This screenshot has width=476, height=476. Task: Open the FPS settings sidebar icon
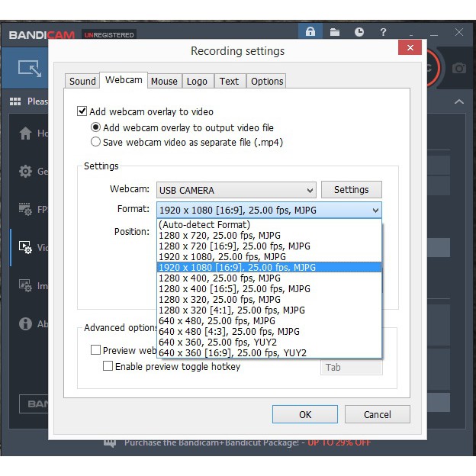point(25,210)
